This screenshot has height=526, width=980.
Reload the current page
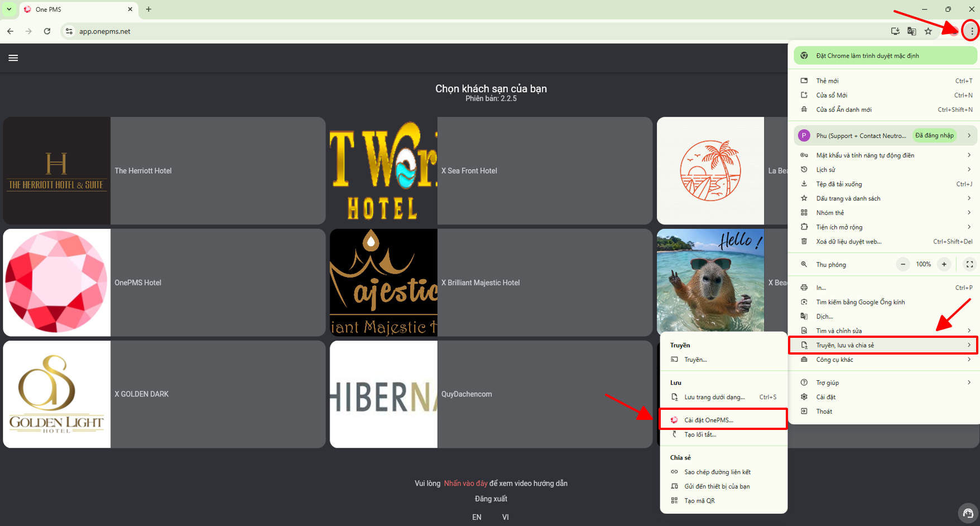click(47, 31)
